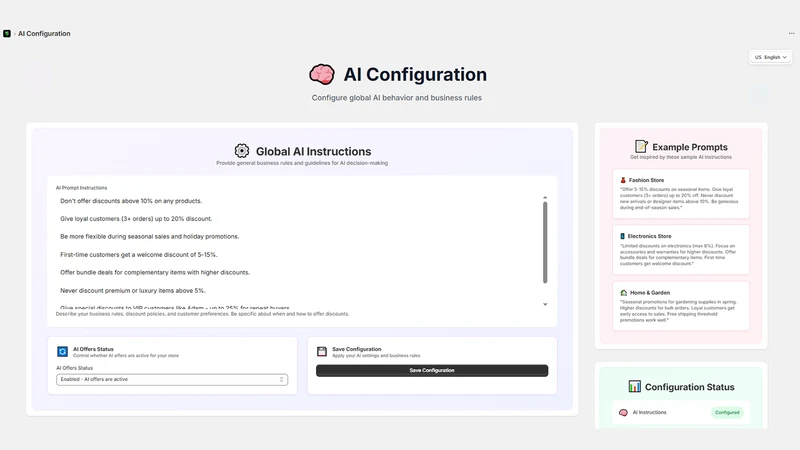Screen dimensions: 800x450
Task: Click the "AI Offers Status" card title
Action: coord(93,349)
